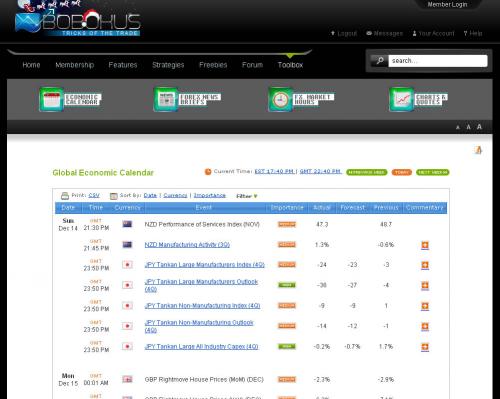Viewport: 500px width, 399px height.
Task: Click the page icon above the calendar
Action: tap(478, 150)
